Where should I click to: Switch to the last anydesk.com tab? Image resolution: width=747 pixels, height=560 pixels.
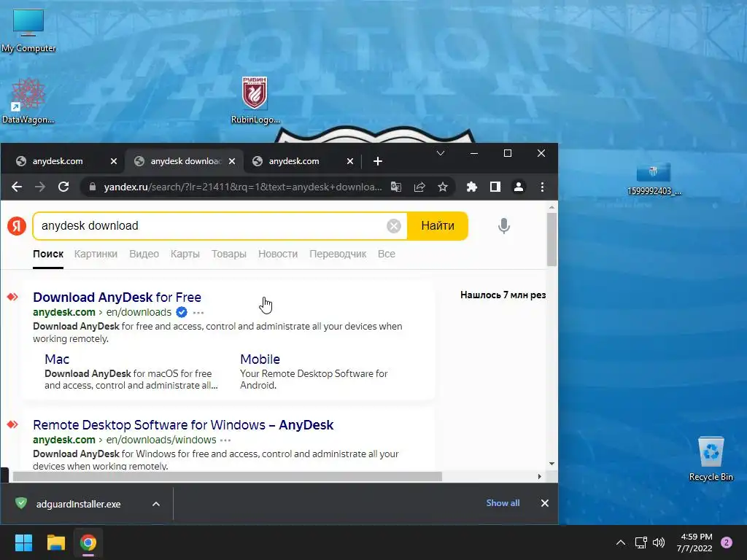pos(293,161)
